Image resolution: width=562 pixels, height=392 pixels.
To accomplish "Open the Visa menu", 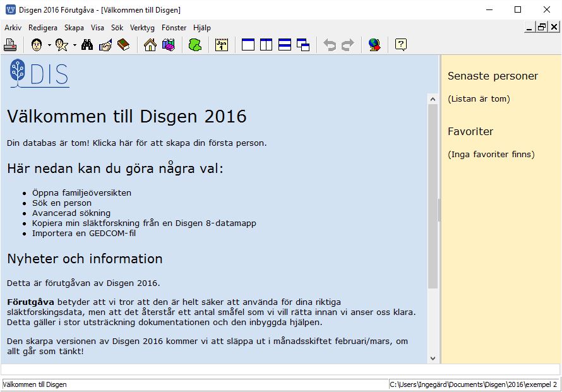I will (x=97, y=28).
